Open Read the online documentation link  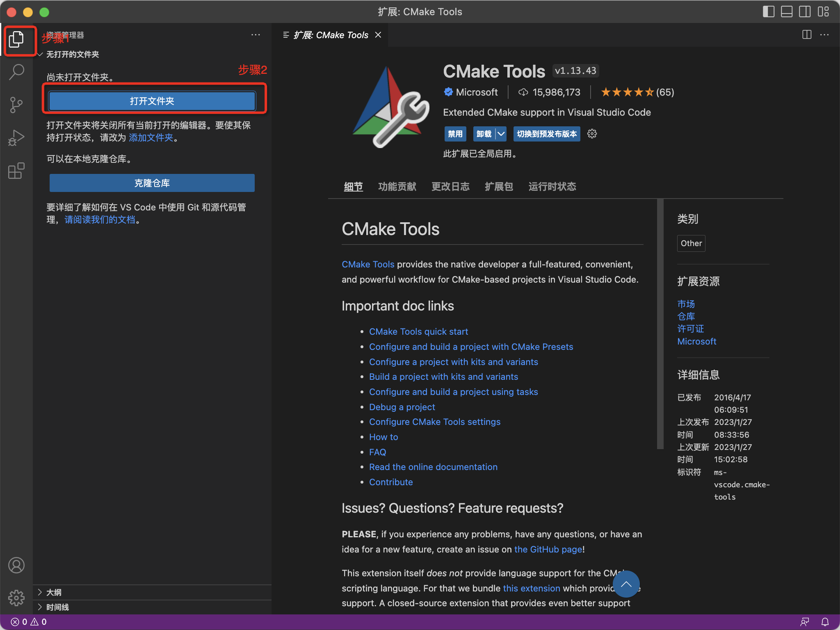coord(433,467)
